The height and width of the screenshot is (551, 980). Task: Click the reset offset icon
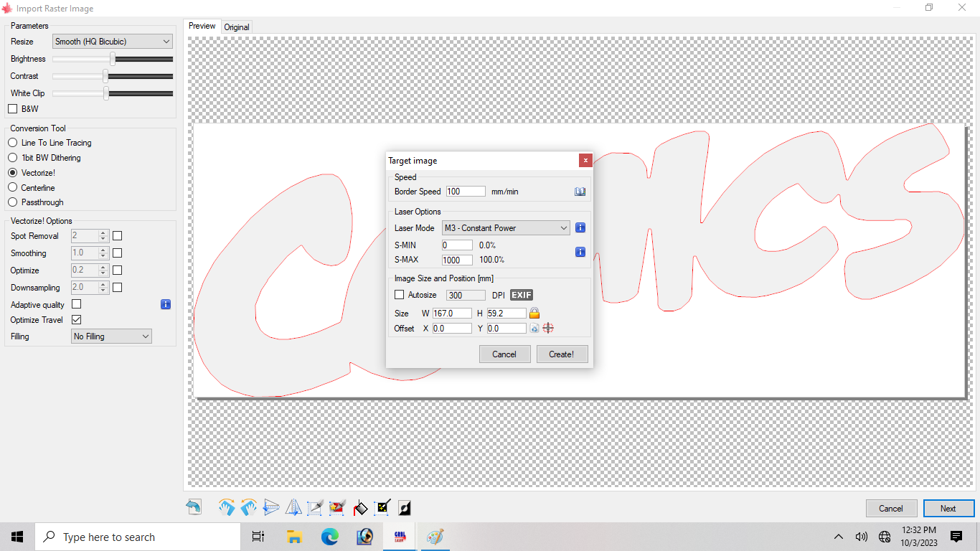(x=534, y=328)
